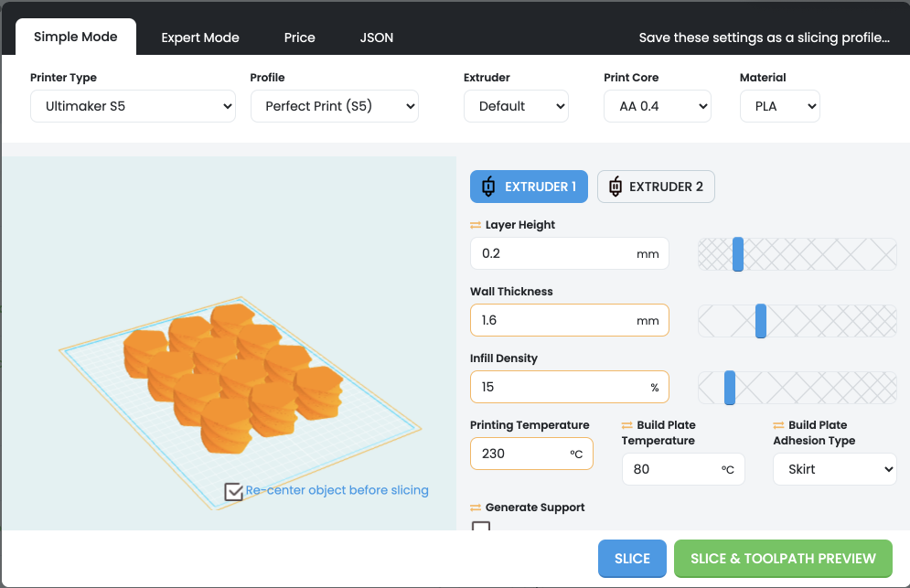Enable Re-center object before slicing
The image size is (910, 588).
coord(233,491)
